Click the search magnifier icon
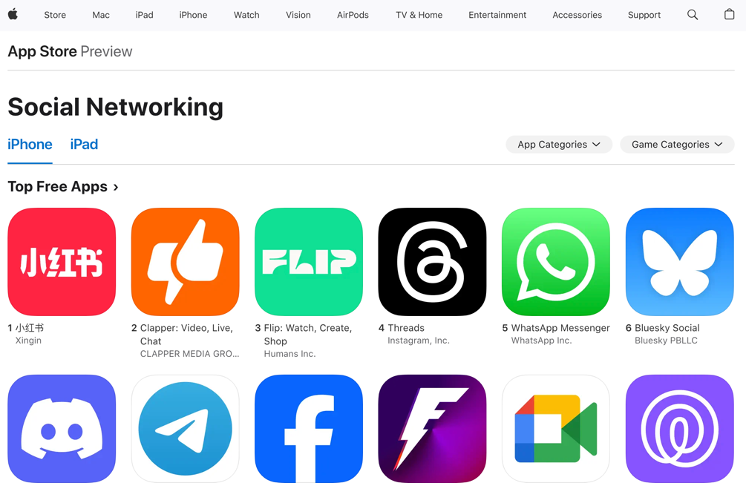 (x=692, y=15)
